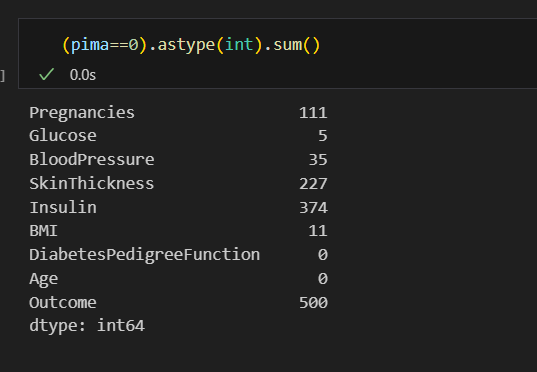Click the SkinThickness count 227
Screen dimensions: 537x372
(x=313, y=184)
